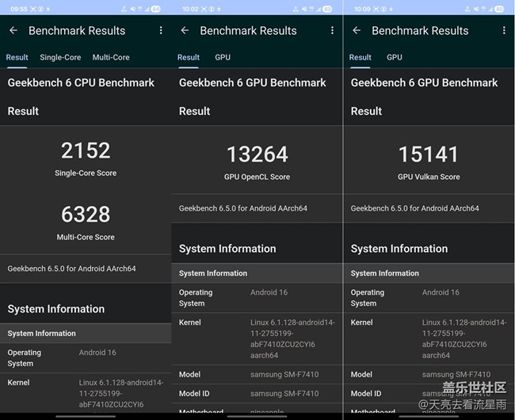Tap back arrow on OpenCL results screen

pyautogui.click(x=185, y=31)
